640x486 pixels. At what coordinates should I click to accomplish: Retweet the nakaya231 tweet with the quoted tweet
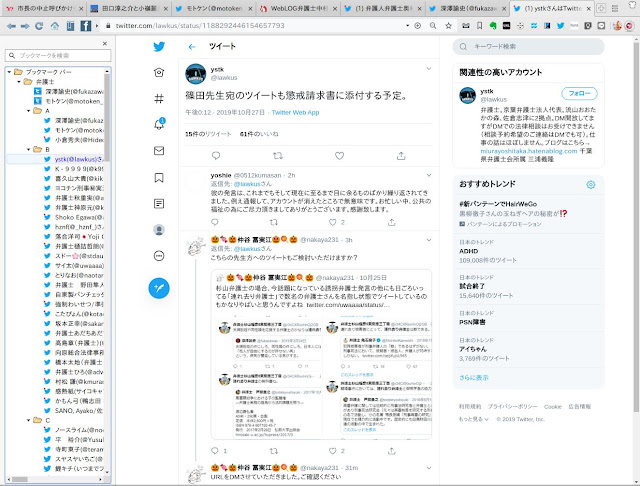tap(273, 450)
